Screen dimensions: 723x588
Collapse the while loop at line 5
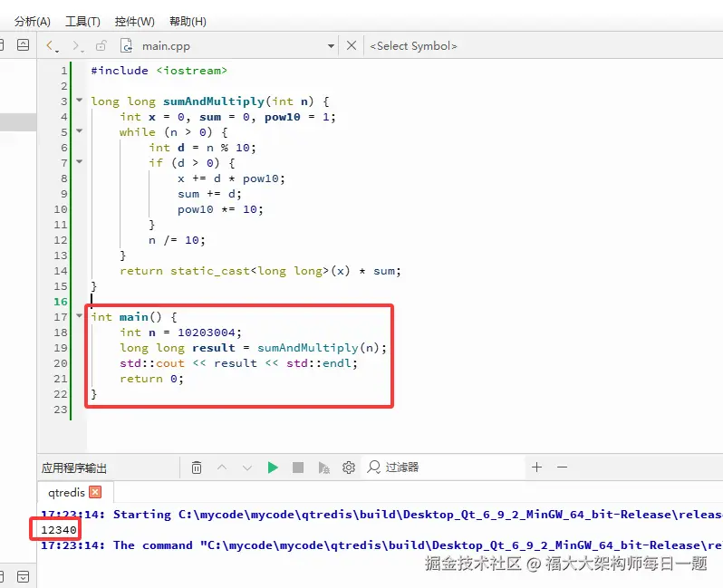80,131
